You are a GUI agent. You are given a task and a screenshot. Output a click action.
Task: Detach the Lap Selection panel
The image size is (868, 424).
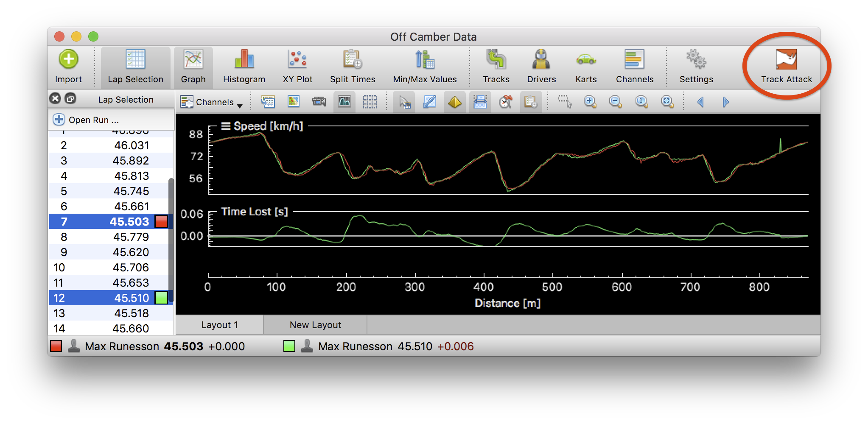pyautogui.click(x=70, y=99)
